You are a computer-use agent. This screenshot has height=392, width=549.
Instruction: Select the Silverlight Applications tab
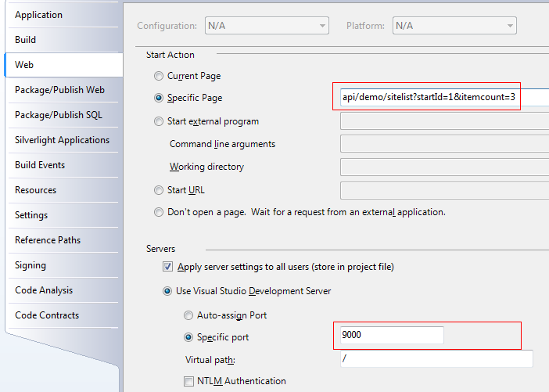point(62,140)
